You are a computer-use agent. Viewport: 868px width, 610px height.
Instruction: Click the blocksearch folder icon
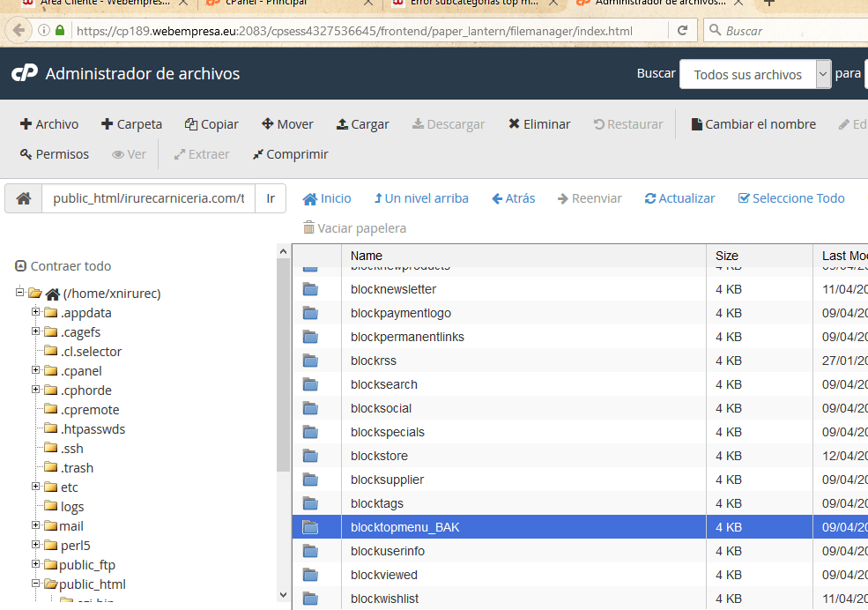310,384
